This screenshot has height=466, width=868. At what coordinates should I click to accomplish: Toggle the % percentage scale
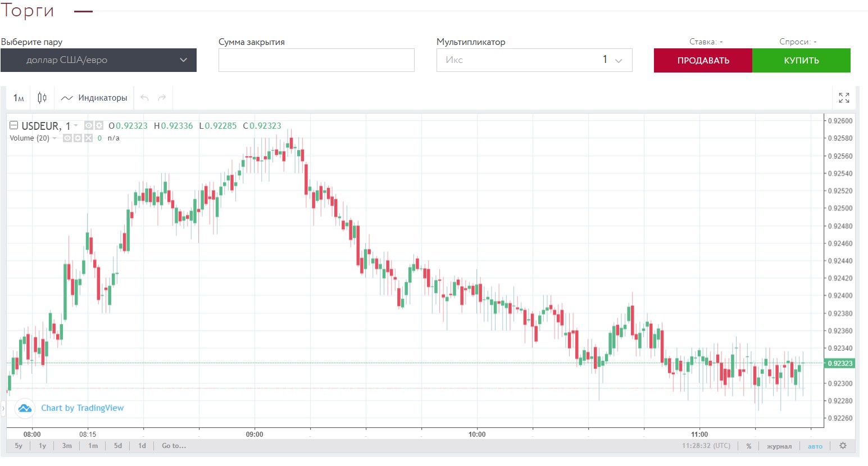tap(749, 446)
